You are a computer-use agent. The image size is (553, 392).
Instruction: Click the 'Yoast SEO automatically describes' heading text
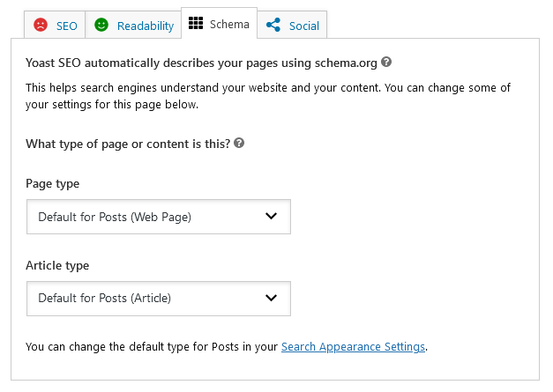(x=201, y=63)
